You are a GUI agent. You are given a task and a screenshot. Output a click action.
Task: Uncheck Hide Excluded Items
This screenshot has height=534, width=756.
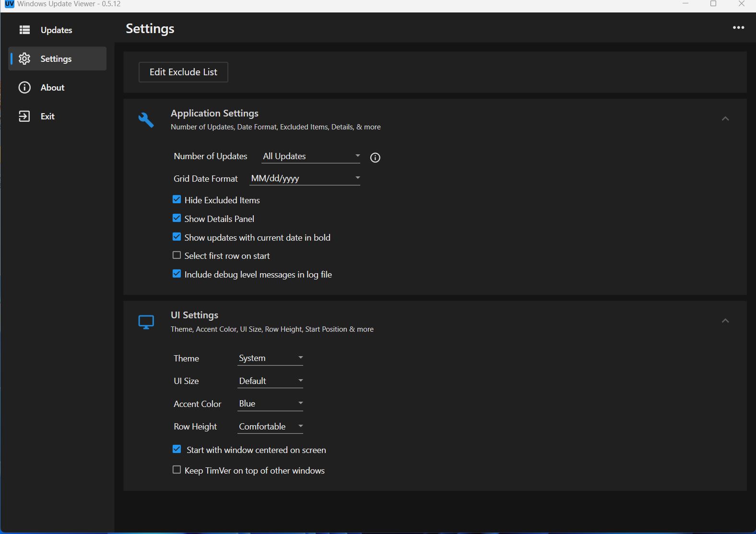(x=177, y=199)
